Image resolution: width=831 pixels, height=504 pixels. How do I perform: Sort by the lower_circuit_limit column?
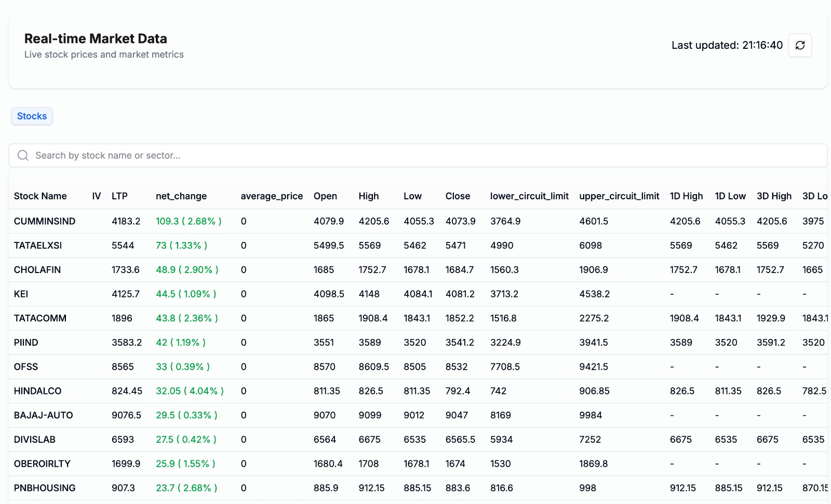(x=529, y=196)
